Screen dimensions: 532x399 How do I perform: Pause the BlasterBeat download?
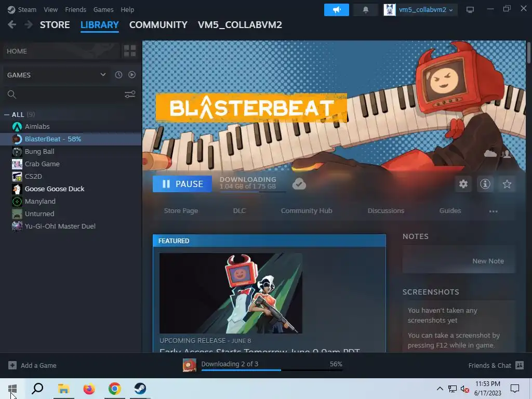click(x=182, y=184)
